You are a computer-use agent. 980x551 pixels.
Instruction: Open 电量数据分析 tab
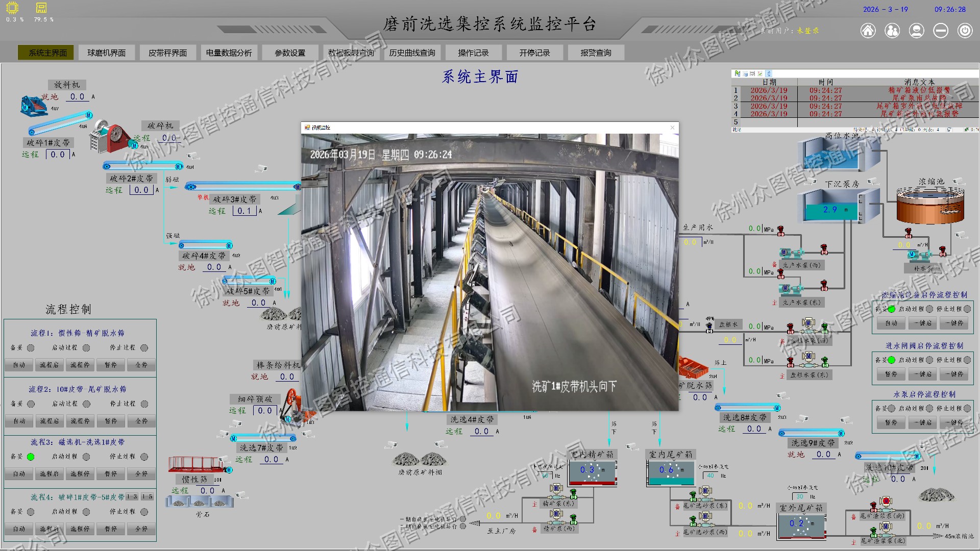(229, 53)
